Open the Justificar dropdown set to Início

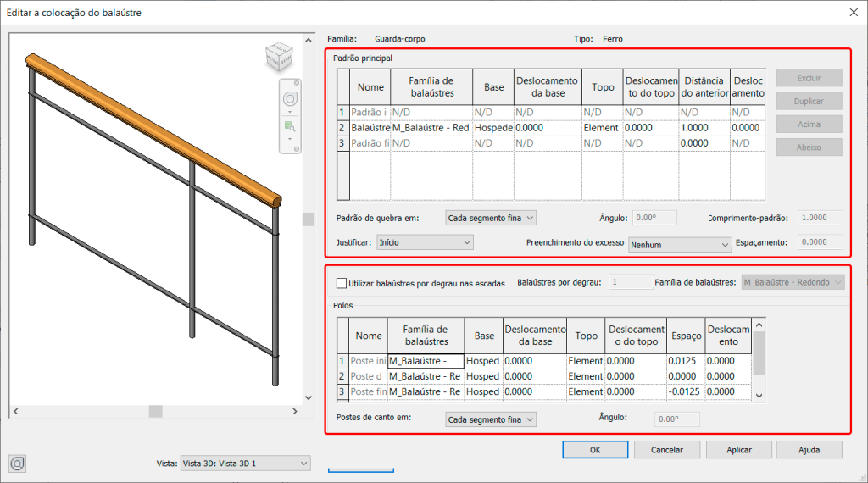pos(425,242)
